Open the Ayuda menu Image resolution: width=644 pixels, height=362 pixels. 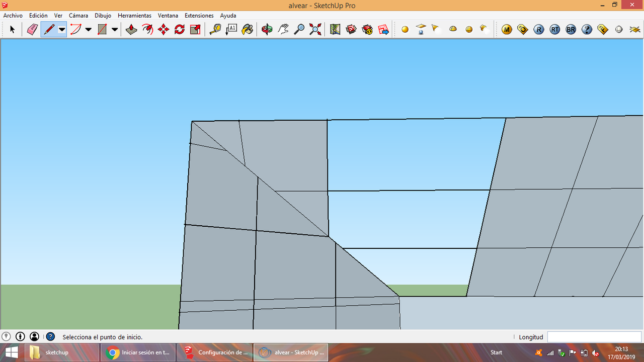(228, 16)
